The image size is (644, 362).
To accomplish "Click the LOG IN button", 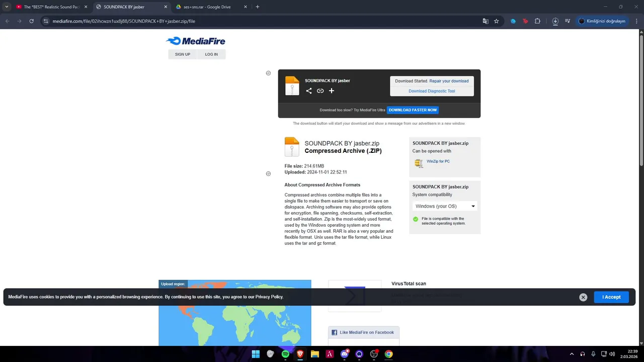I will (211, 54).
